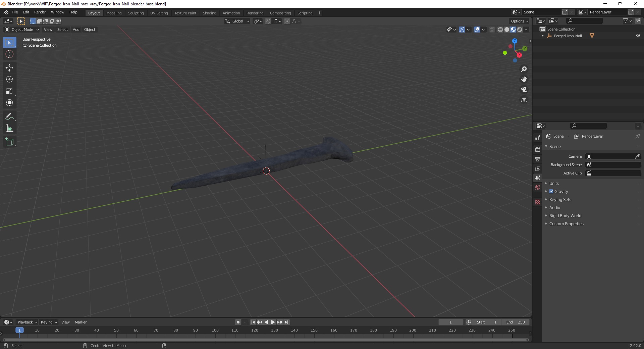Open the File menu

pos(15,12)
